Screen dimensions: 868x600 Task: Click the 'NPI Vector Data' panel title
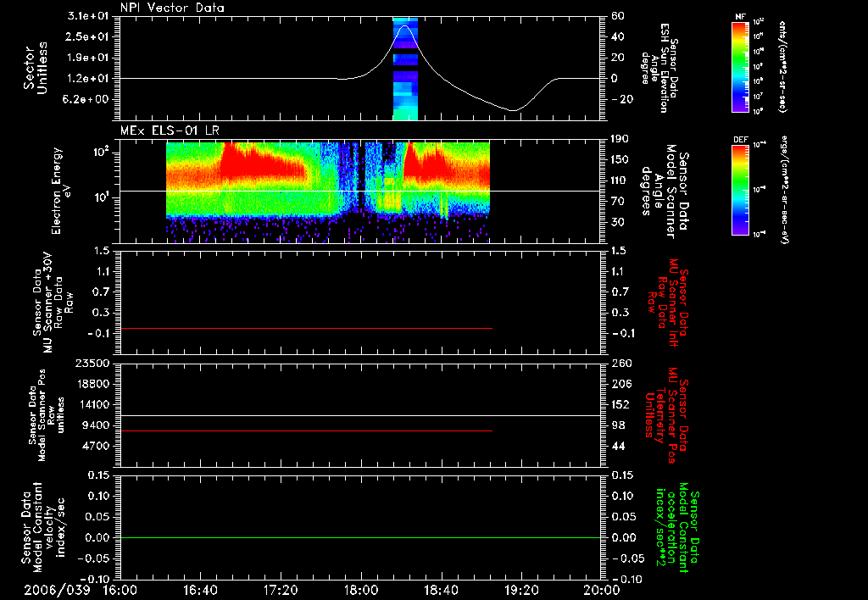(172, 8)
